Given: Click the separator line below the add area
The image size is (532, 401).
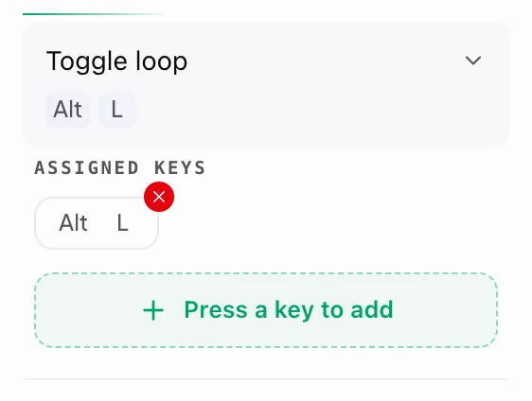Looking at the screenshot, I should point(266,379).
